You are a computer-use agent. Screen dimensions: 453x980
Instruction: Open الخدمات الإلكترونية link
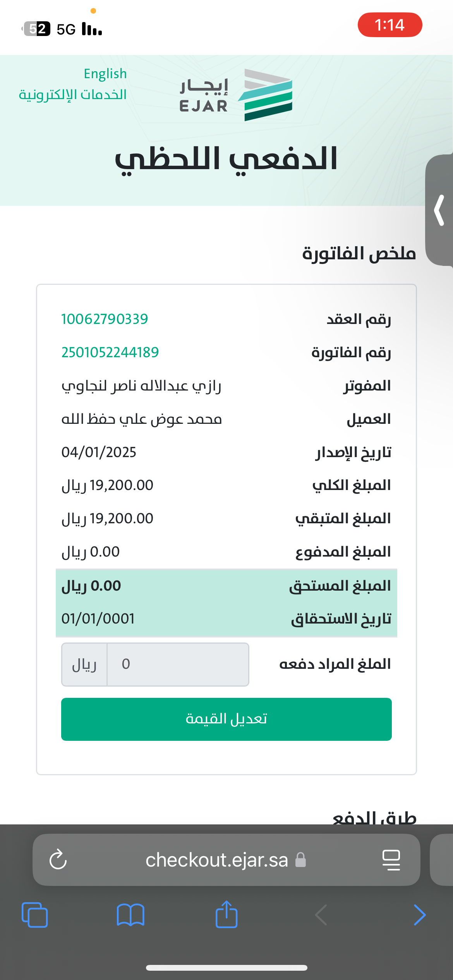(73, 94)
